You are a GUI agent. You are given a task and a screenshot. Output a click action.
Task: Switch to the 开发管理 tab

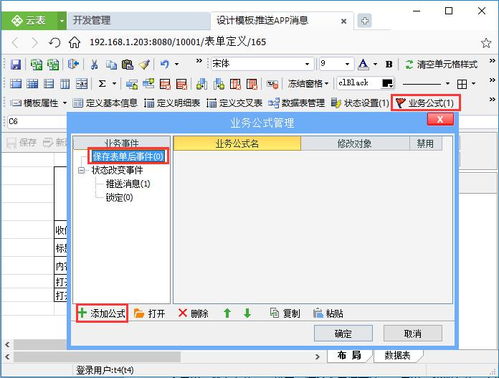point(92,20)
